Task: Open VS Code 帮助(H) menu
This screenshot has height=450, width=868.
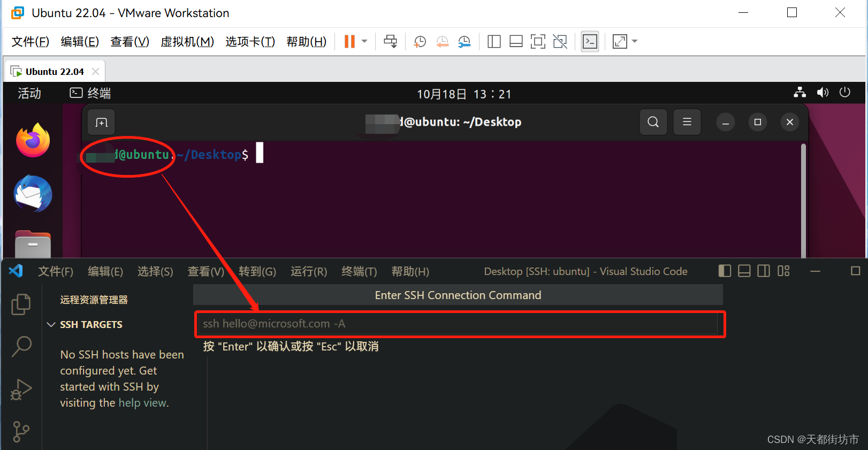Action: click(x=410, y=272)
